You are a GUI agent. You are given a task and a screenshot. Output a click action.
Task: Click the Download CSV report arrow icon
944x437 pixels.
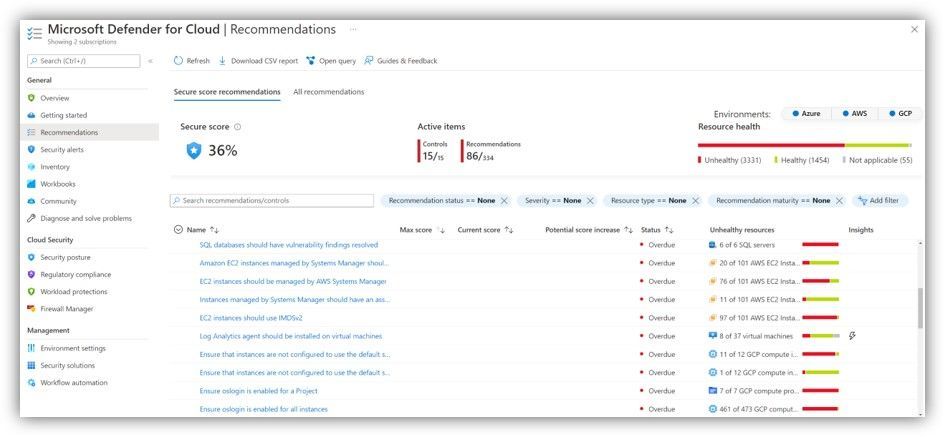222,61
